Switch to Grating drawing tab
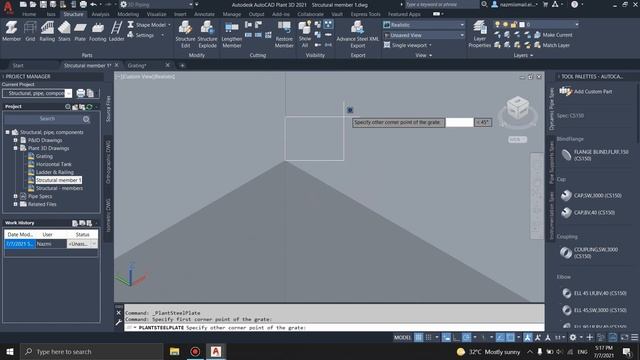 click(137, 65)
